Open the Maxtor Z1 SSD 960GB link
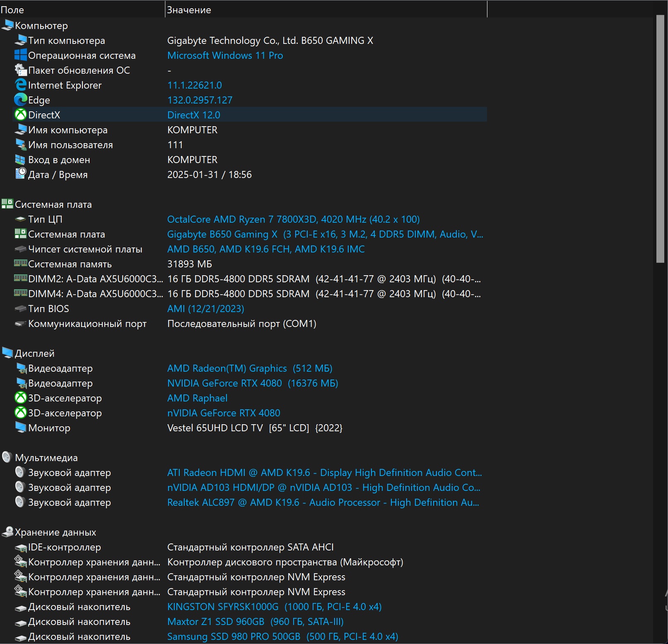Screen dimensions: 668x644 (256, 622)
